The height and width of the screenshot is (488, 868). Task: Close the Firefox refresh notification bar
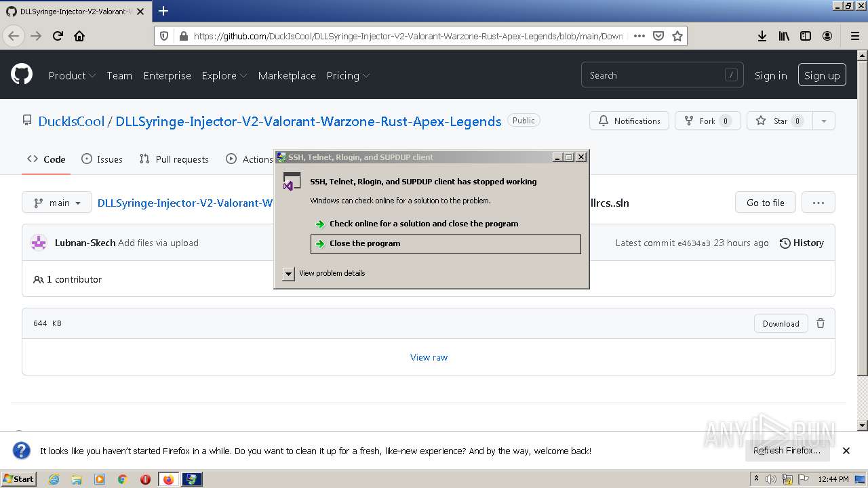846,451
